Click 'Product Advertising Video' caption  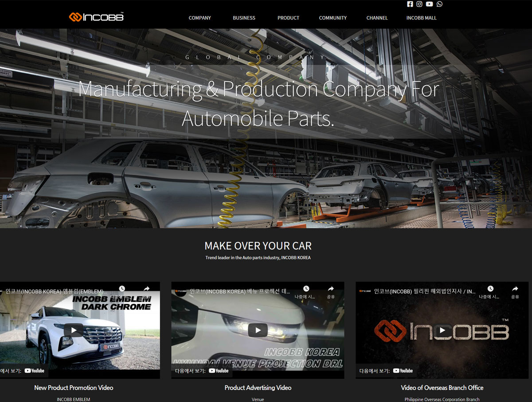[x=258, y=388]
